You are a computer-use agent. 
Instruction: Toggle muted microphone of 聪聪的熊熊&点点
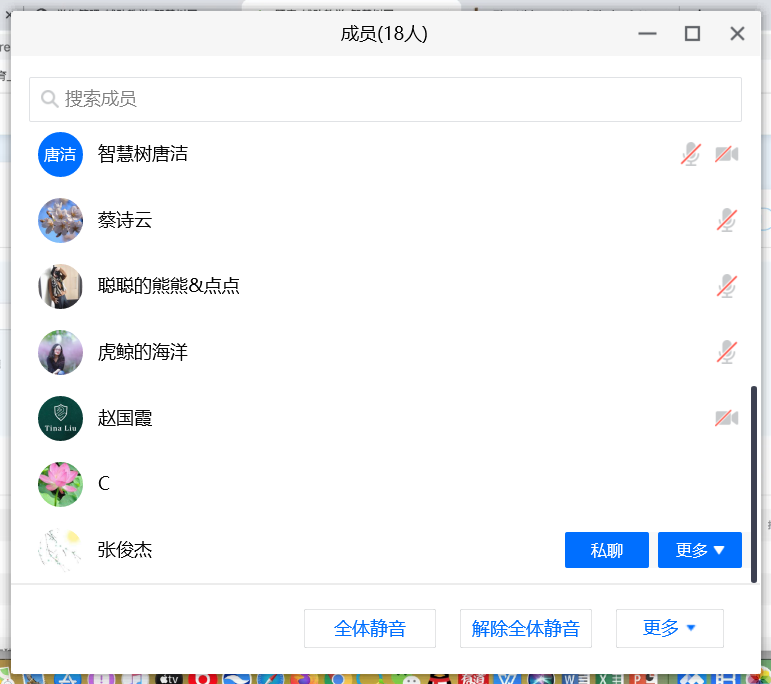coord(727,286)
